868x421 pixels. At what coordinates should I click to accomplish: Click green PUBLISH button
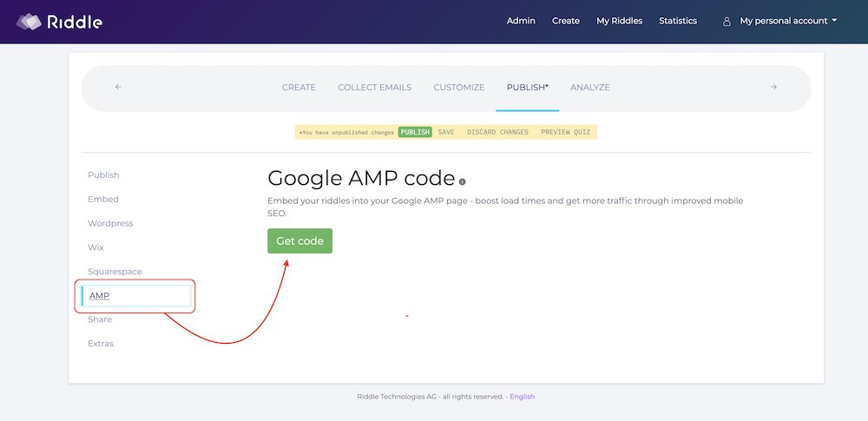(415, 133)
